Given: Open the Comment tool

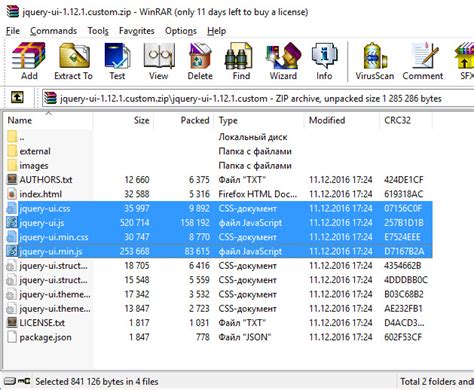Looking at the screenshot, I should coord(423,61).
